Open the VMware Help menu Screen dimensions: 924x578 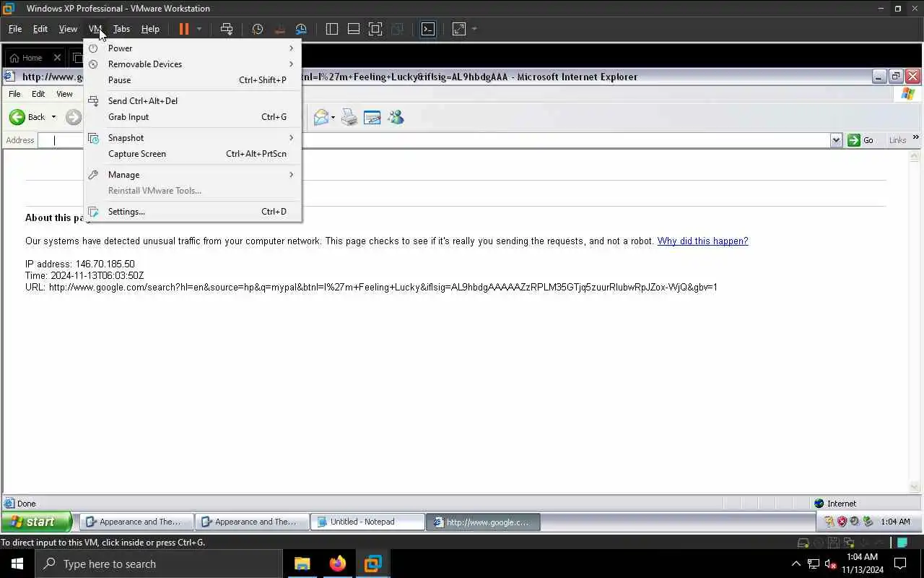point(150,29)
